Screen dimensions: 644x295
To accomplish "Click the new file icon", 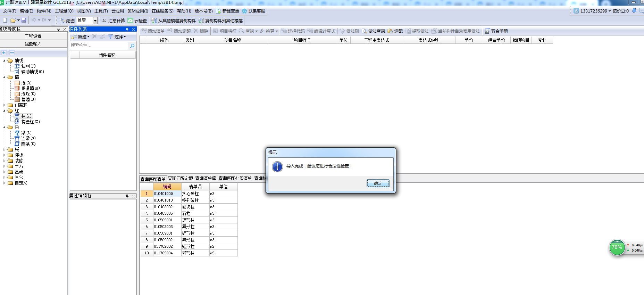I will coord(5,21).
